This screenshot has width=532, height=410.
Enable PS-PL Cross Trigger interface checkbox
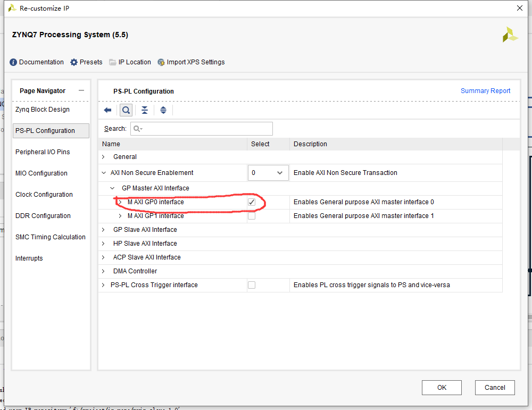click(252, 285)
